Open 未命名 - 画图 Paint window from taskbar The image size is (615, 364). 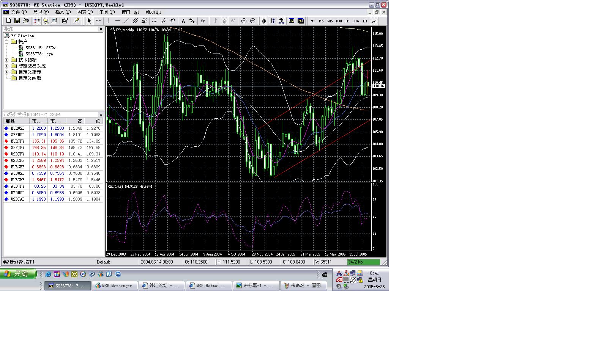pyautogui.click(x=303, y=286)
